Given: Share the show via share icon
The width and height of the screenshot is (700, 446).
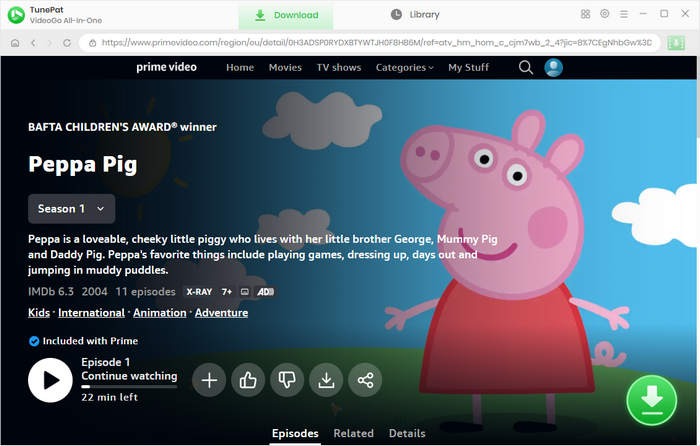Looking at the screenshot, I should coord(365,380).
